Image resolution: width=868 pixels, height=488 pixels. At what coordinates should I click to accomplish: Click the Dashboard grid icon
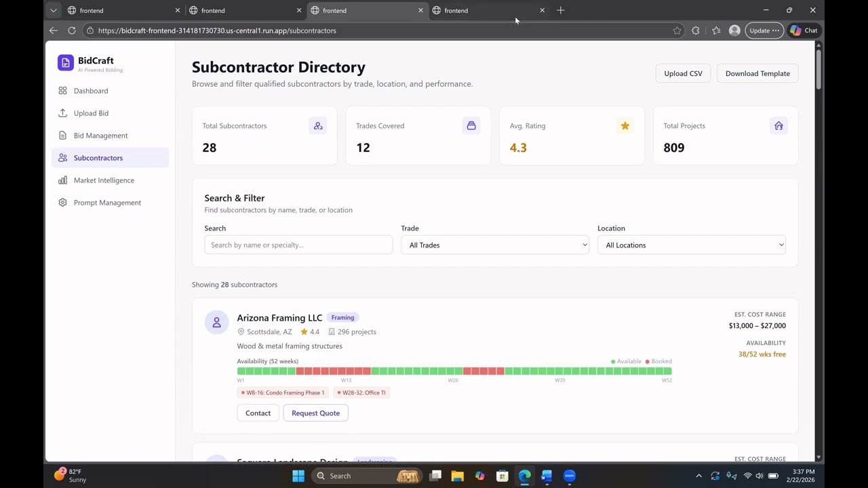point(62,91)
